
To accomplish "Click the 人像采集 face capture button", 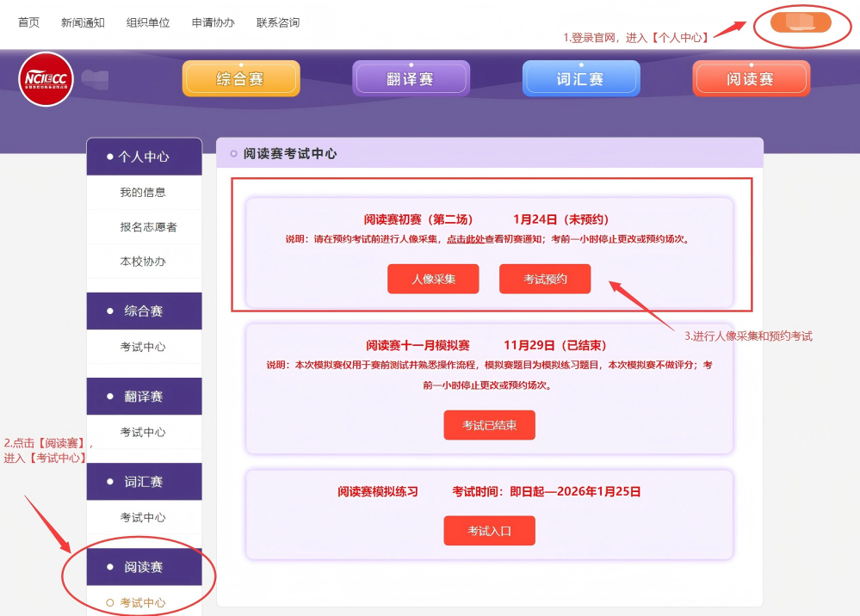I will click(433, 279).
